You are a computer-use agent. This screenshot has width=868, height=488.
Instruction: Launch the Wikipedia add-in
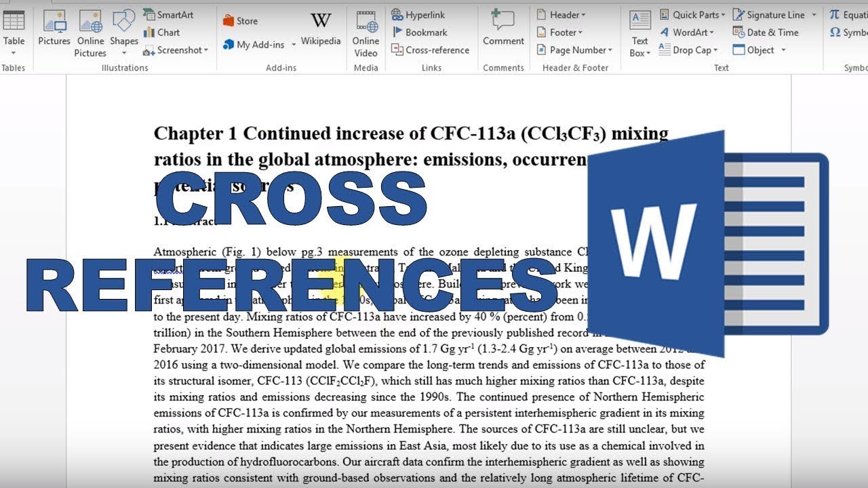click(x=321, y=30)
